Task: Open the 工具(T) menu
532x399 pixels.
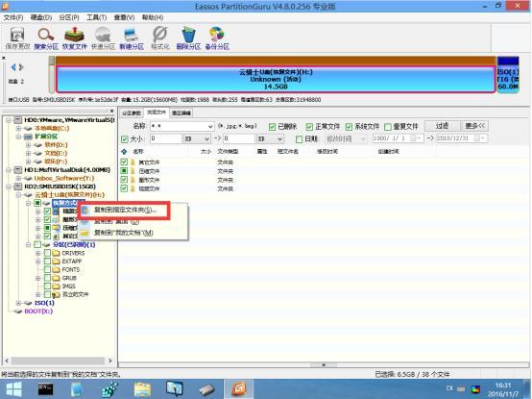Action: tap(96, 17)
